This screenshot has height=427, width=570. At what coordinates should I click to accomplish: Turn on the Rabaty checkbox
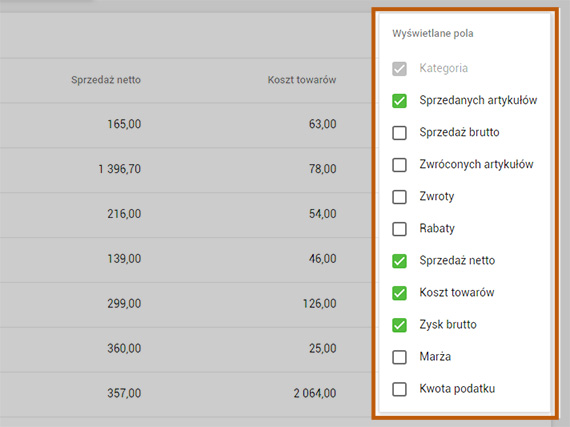tap(399, 229)
